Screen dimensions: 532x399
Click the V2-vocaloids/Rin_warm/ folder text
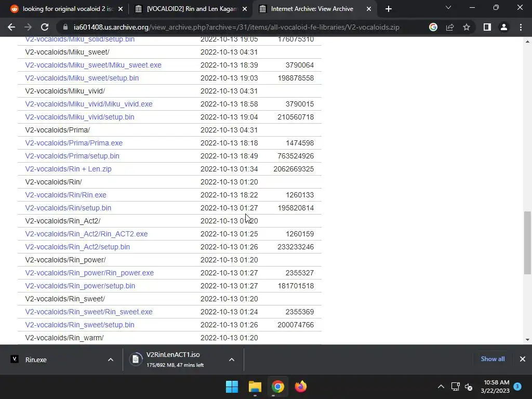click(x=64, y=338)
